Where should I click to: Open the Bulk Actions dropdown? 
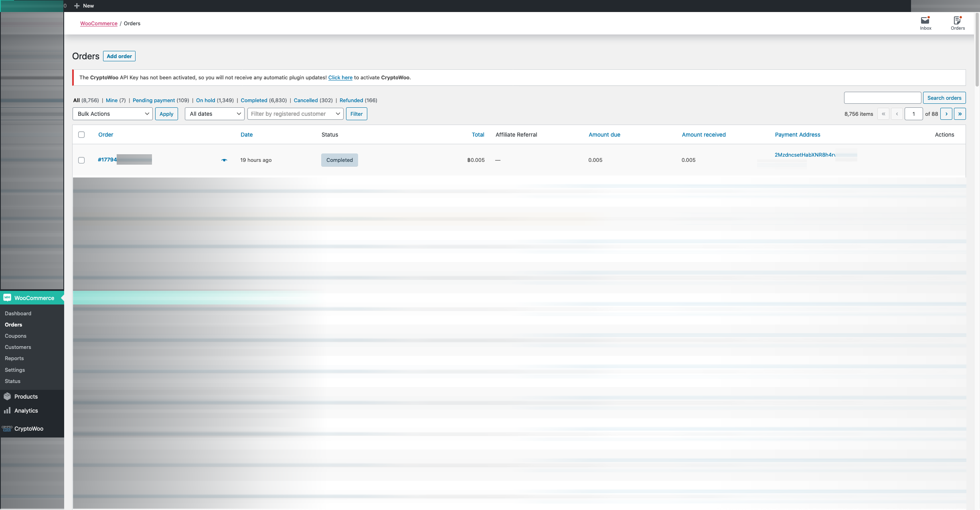click(x=112, y=113)
